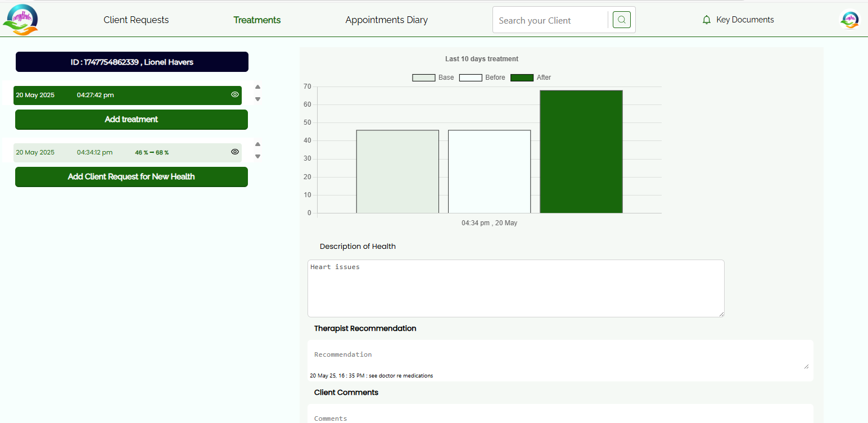The image size is (868, 423).
Task: Click up arrow beside 04:34:12 pm entry
Action: coord(257,144)
